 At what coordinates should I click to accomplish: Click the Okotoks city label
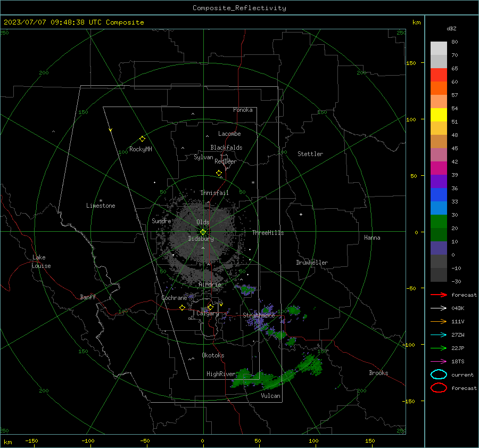(x=213, y=355)
